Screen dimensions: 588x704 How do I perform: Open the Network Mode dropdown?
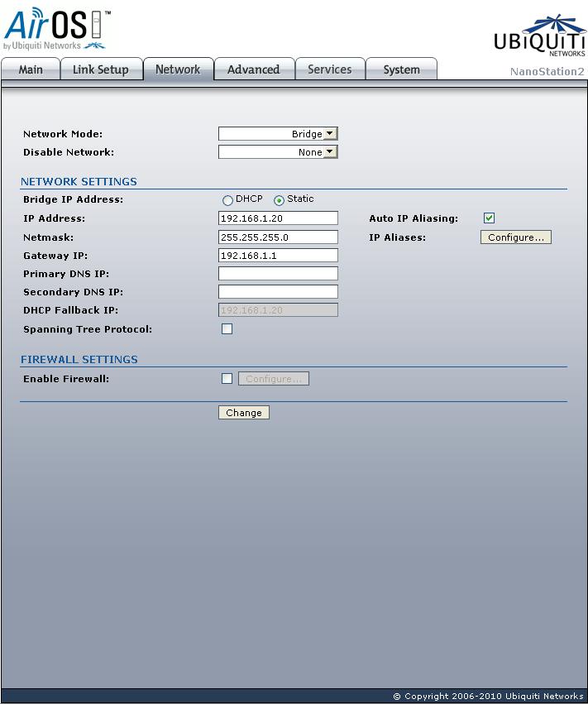pos(278,134)
